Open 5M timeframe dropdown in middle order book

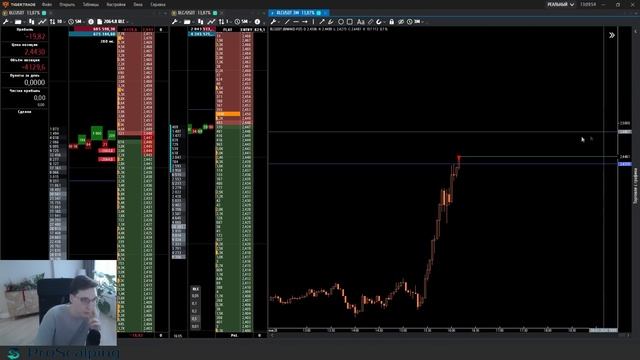[x=243, y=22]
